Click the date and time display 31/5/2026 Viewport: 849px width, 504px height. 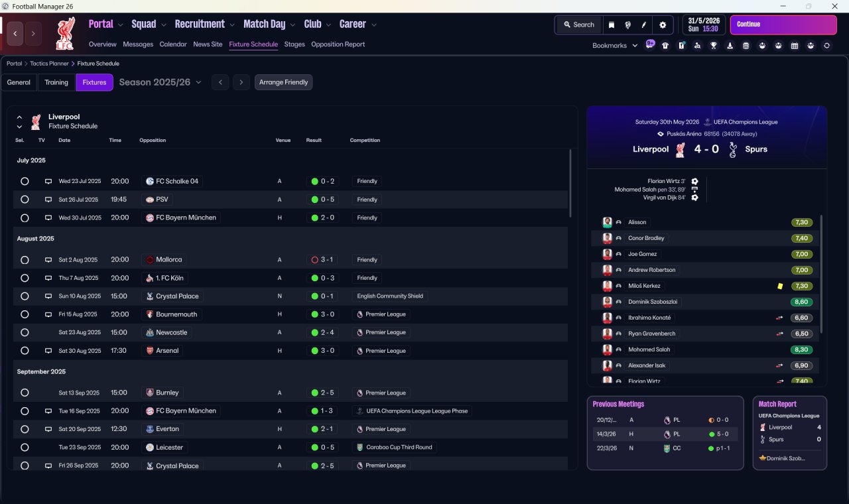point(704,25)
